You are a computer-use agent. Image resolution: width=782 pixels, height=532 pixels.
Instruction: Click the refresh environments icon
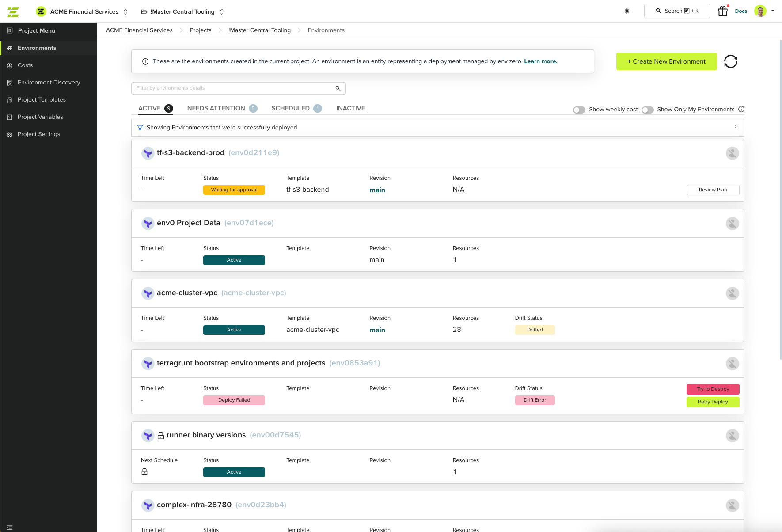[730, 61]
